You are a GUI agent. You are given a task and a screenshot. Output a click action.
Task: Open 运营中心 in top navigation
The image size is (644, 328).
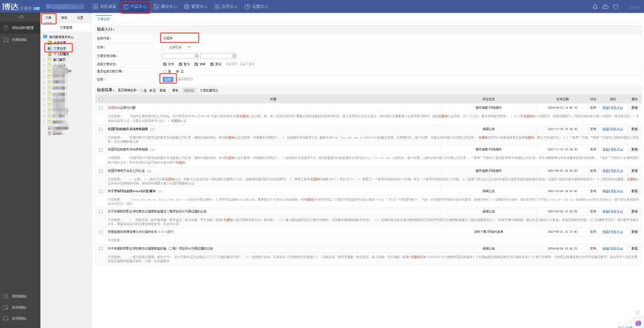click(x=256, y=6)
